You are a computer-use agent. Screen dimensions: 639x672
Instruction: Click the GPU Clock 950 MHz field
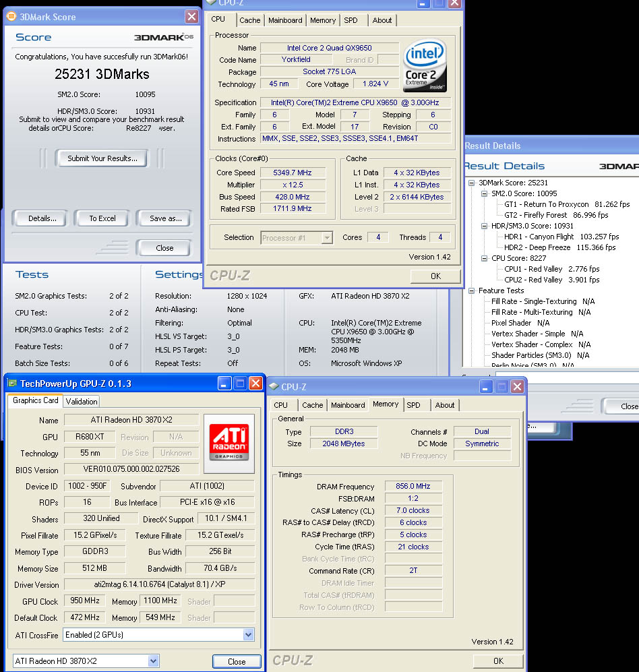tap(85, 601)
